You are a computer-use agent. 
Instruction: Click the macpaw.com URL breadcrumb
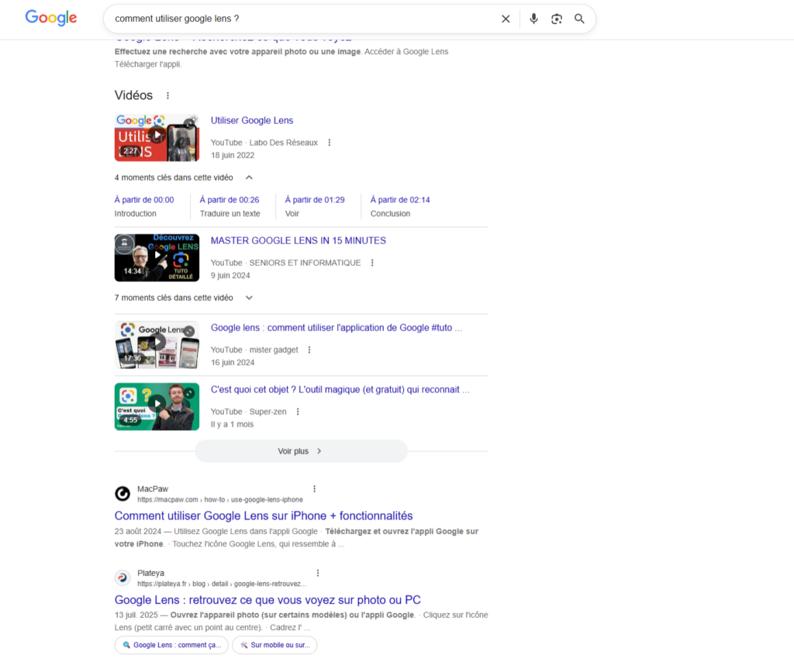coord(220,499)
